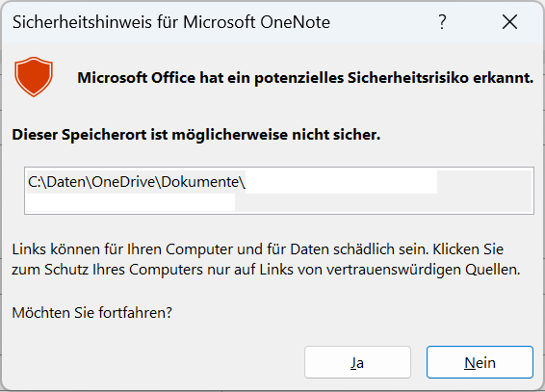
Task: Click the blanked-out second line of the path box
Action: pos(131,202)
